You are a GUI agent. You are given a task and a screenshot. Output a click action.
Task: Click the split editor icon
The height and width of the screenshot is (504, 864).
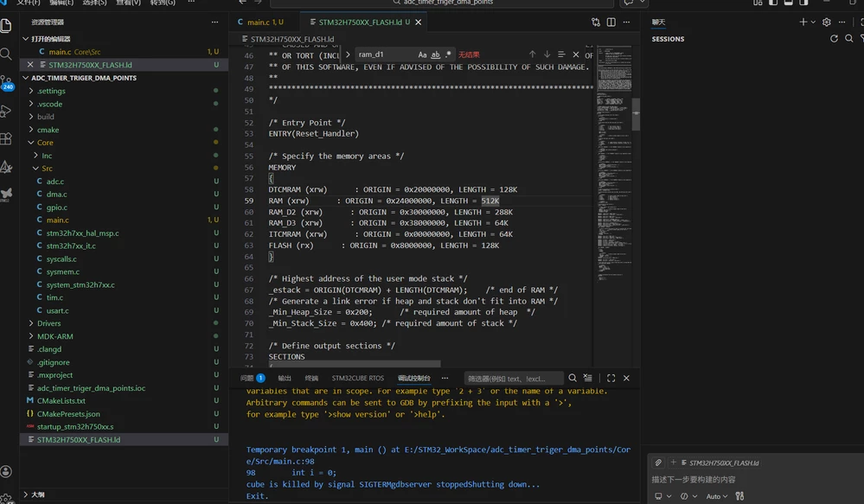pyautogui.click(x=611, y=22)
